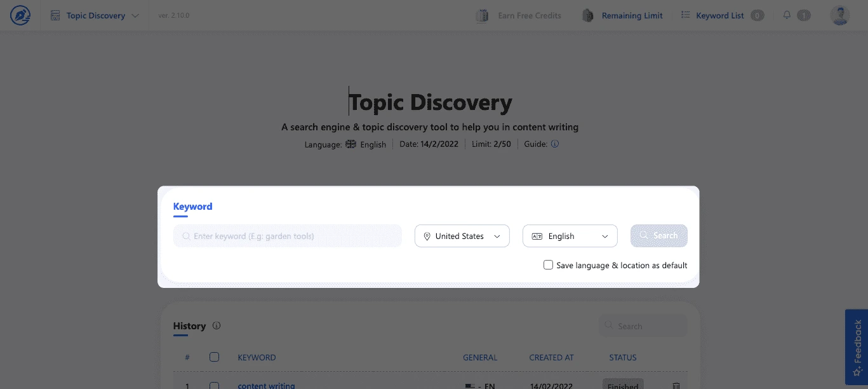Check Save language & location as default

tap(548, 265)
